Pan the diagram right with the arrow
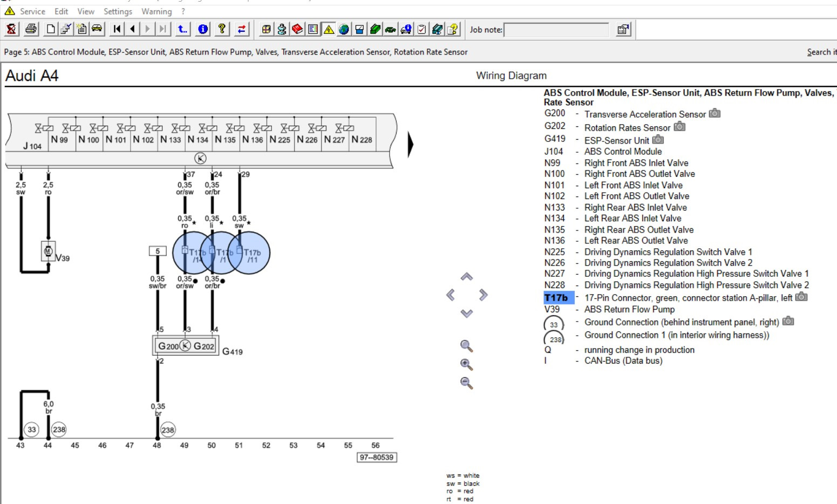Screen dimensions: 837x504 pos(483,295)
